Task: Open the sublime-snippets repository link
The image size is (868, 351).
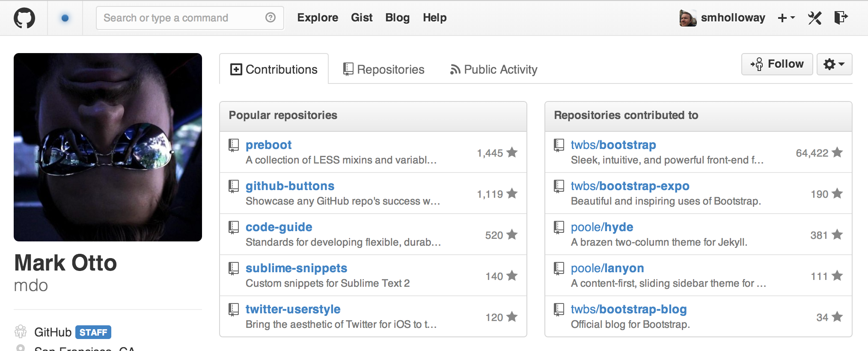Action: point(296,268)
